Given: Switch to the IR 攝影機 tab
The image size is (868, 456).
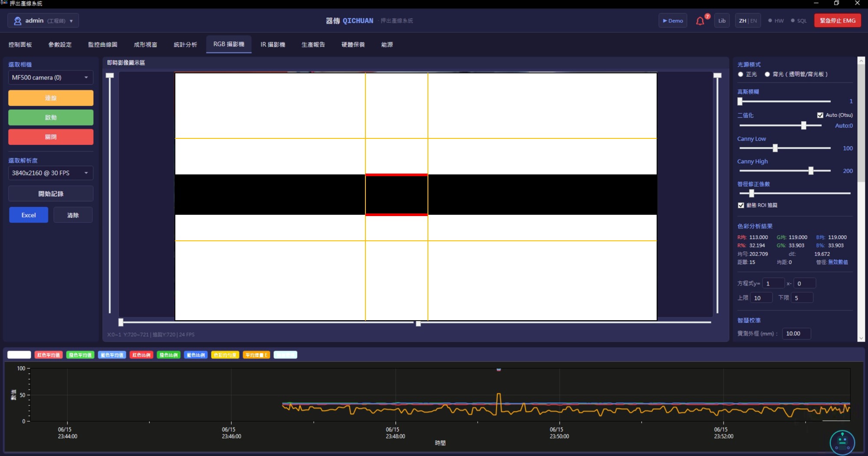Looking at the screenshot, I should click(x=273, y=44).
